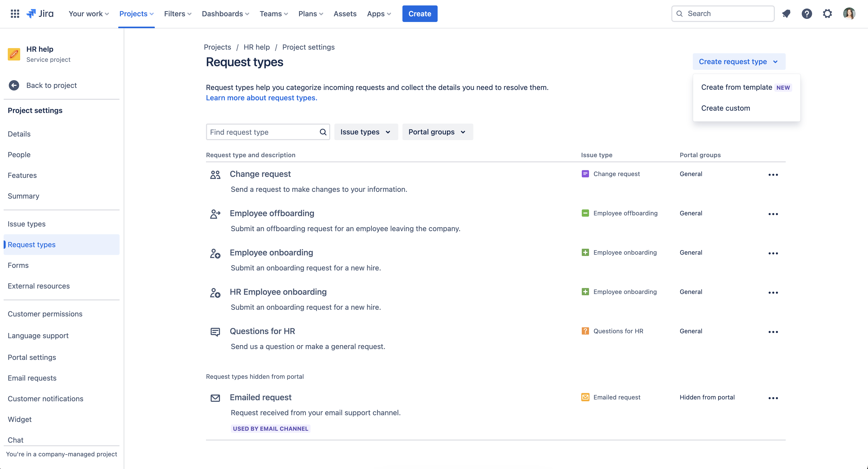This screenshot has width=868, height=469.
Task: Collapse the Create request type dropdown
Action: (x=739, y=62)
